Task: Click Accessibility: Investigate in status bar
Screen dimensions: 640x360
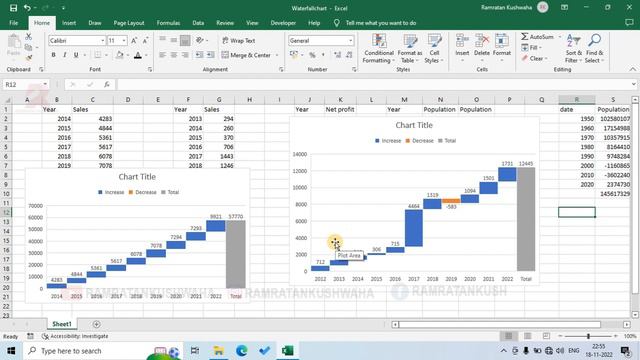Action: [76, 336]
